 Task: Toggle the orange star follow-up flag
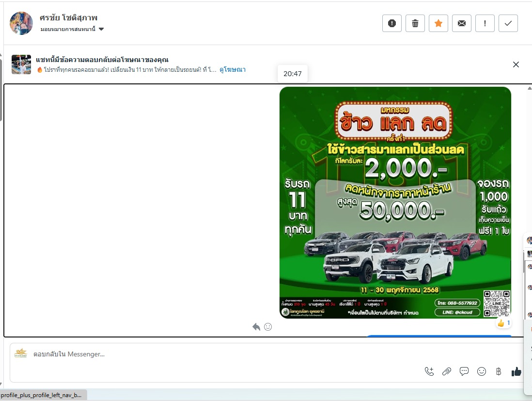[438, 23]
